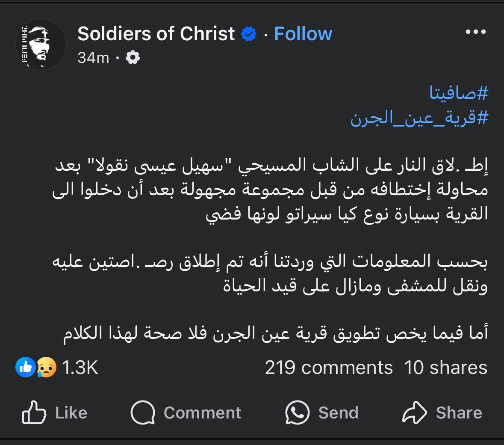Click the blue thumbs-up reaction icon
Image resolution: width=504 pixels, height=445 pixels.
[26, 367]
